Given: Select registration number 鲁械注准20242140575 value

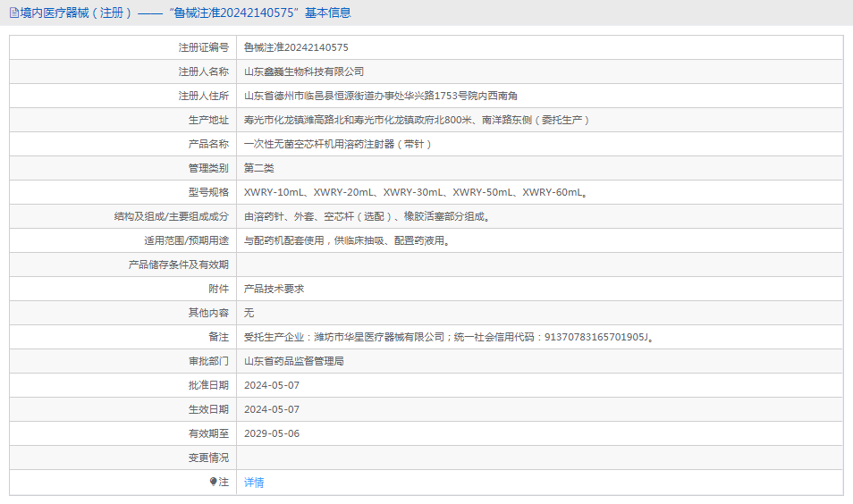Looking at the screenshot, I should [296, 47].
